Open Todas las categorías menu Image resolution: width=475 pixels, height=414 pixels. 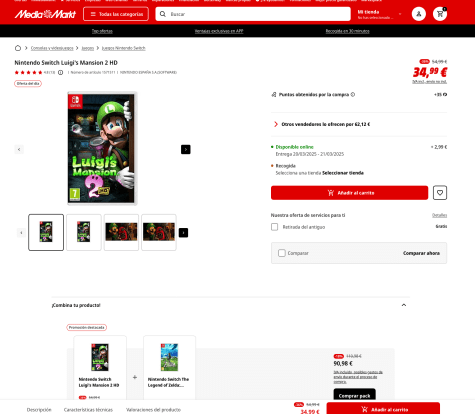coord(116,14)
